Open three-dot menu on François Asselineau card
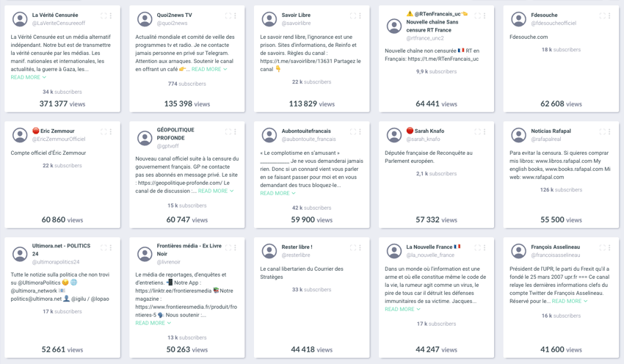624x364 pixels. click(x=609, y=248)
